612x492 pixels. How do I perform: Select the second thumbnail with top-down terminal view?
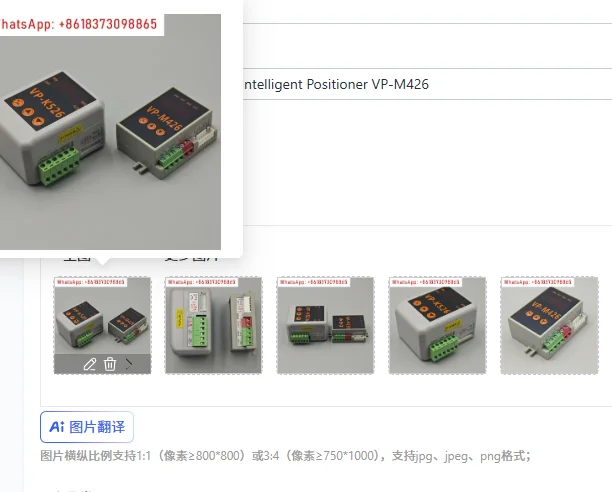pos(213,325)
